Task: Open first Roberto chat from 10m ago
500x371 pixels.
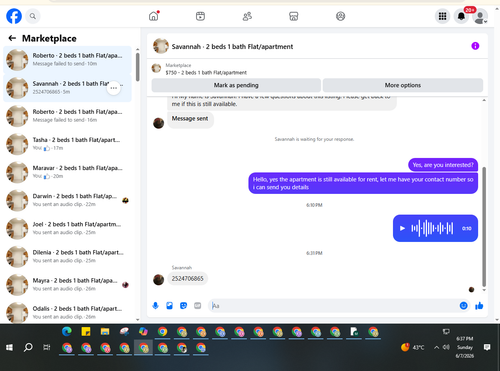Action: pyautogui.click(x=67, y=60)
